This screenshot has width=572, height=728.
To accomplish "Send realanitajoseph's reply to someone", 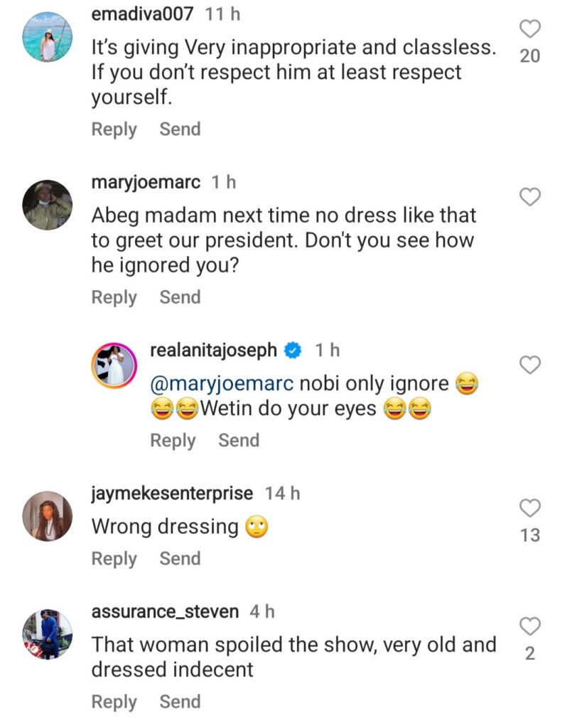I will pos(239,441).
